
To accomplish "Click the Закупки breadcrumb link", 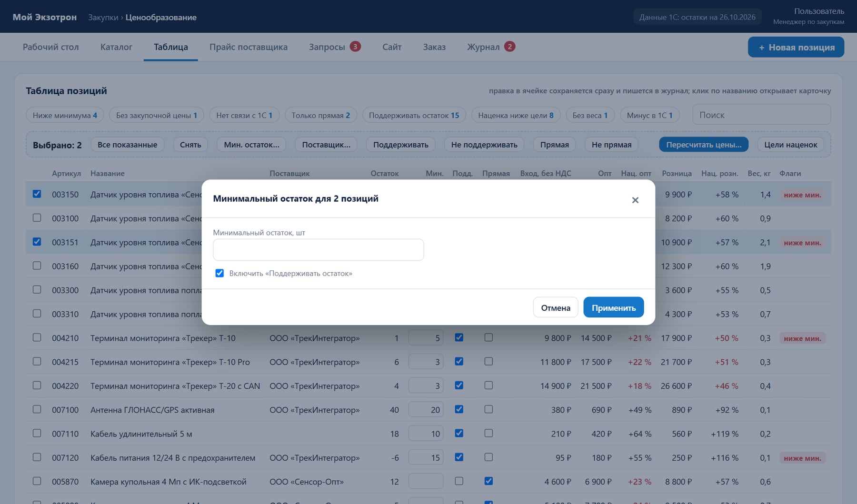I will (103, 18).
